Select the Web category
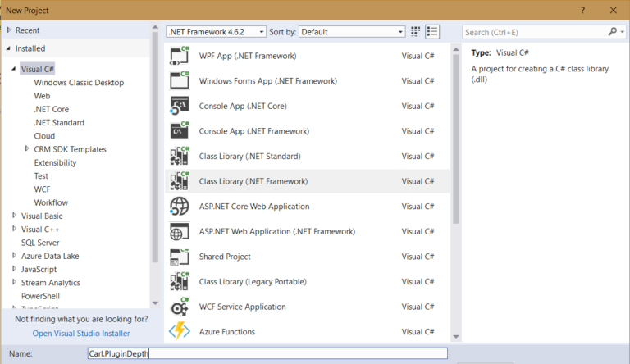The height and width of the screenshot is (364, 630). click(42, 96)
